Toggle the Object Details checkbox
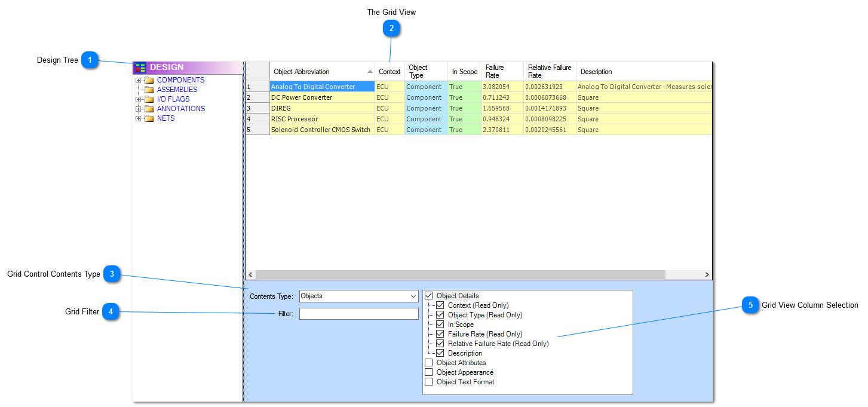Image resolution: width=868 pixels, height=407 pixels. pos(428,296)
